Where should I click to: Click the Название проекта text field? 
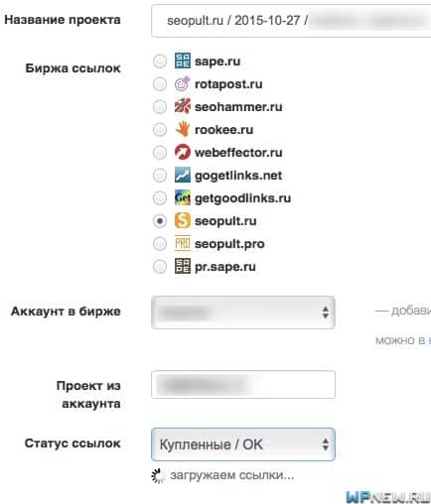pyautogui.click(x=291, y=21)
